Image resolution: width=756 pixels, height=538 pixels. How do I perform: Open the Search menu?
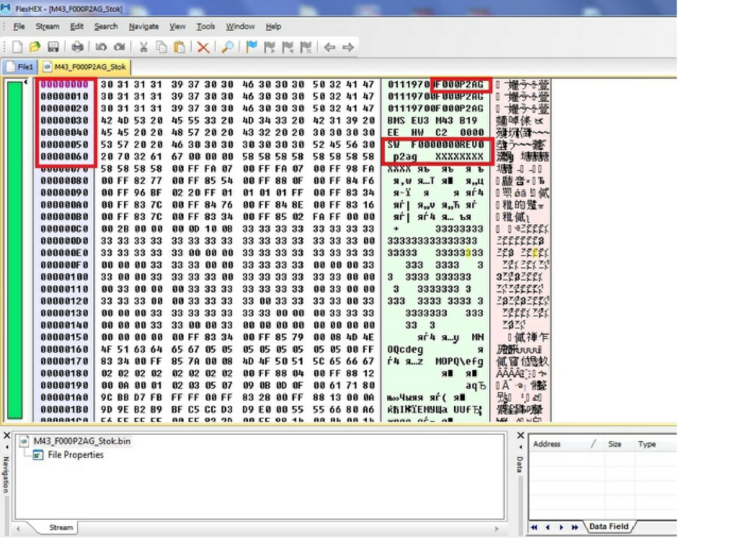click(x=106, y=27)
